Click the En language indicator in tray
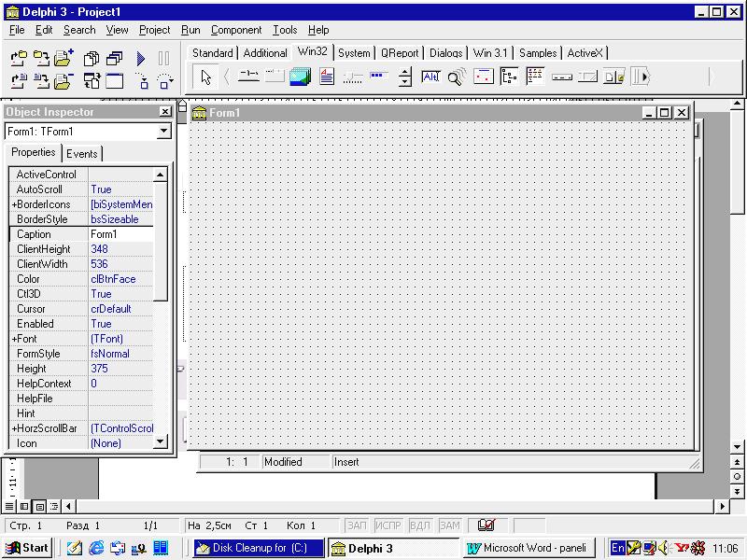This screenshot has height=560, width=747. (x=617, y=548)
